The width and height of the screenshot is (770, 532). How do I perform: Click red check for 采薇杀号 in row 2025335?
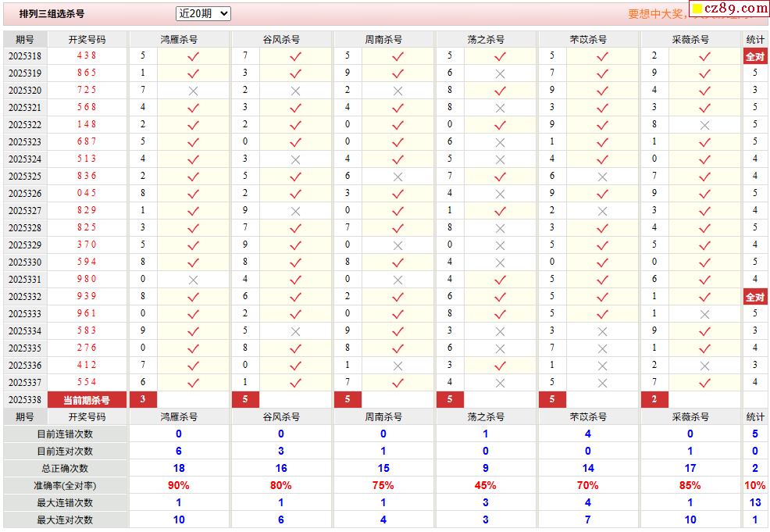pyautogui.click(x=704, y=348)
